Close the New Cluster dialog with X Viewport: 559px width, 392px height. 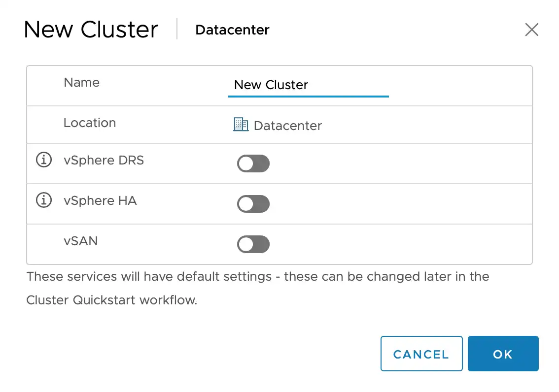[531, 30]
